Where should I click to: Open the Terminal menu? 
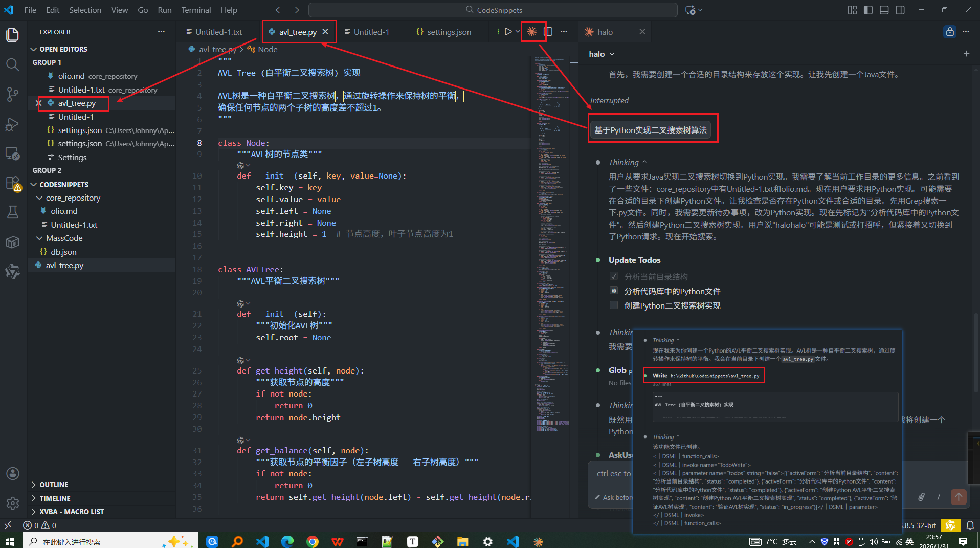click(196, 10)
